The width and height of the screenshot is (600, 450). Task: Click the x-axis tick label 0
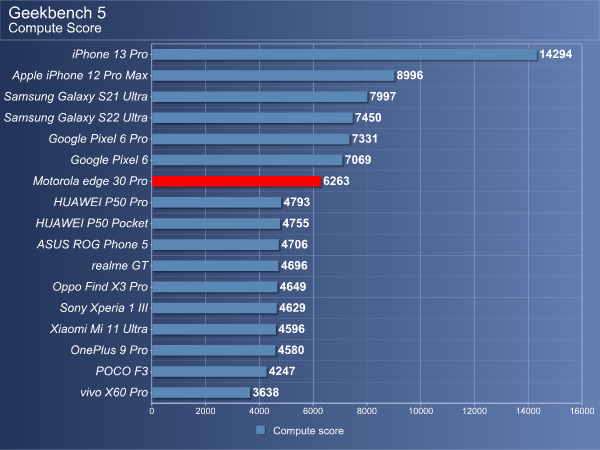point(152,411)
